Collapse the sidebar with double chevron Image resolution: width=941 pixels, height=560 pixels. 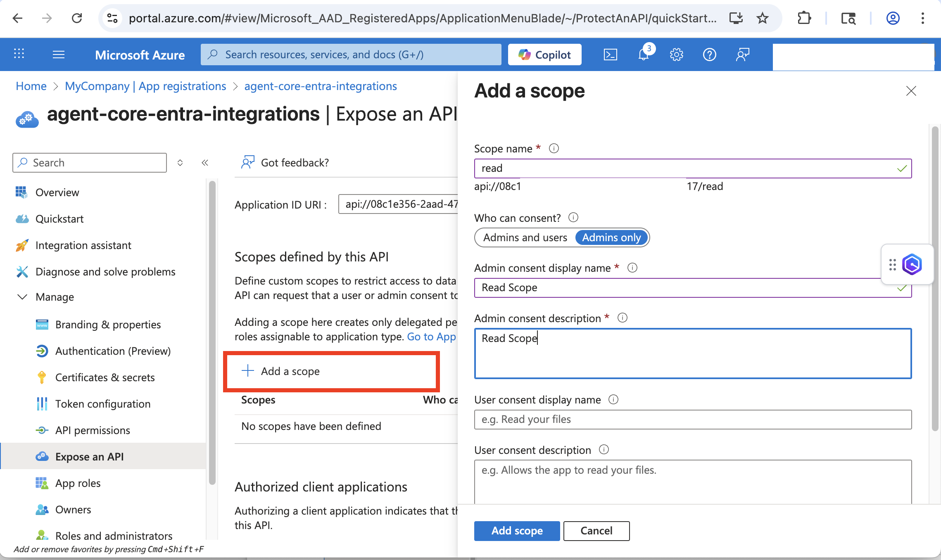click(x=205, y=163)
